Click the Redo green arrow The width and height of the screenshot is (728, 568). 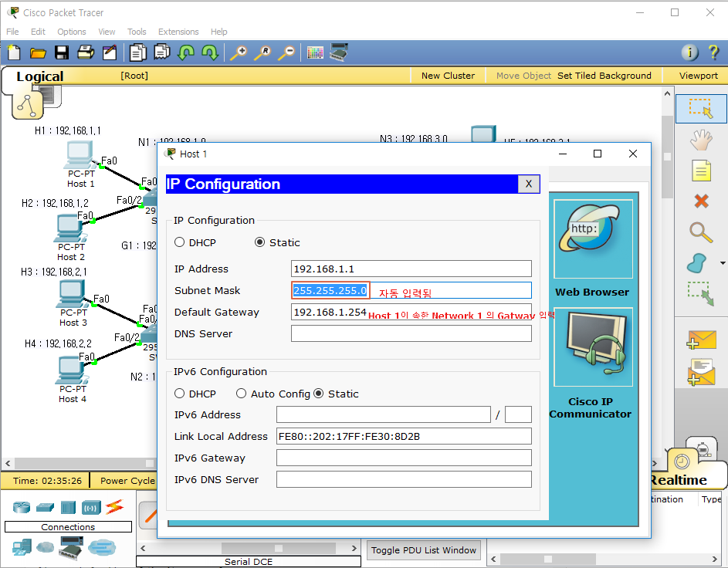[210, 52]
